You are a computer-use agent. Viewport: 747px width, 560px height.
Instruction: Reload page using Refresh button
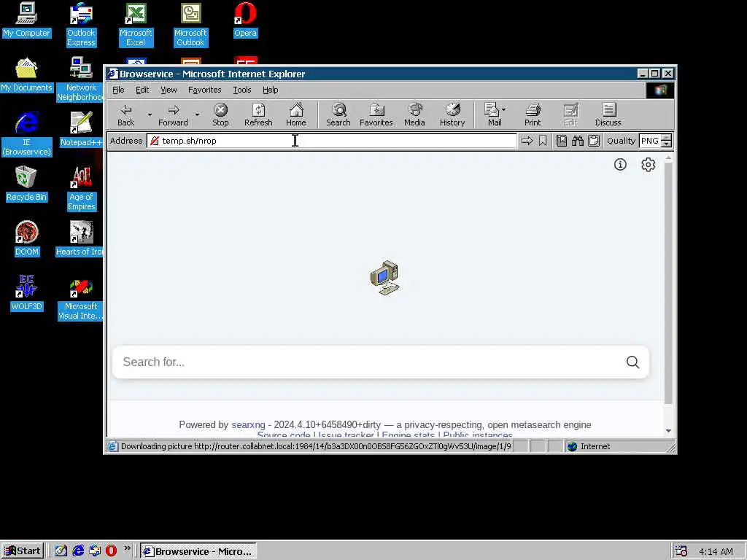(x=258, y=114)
